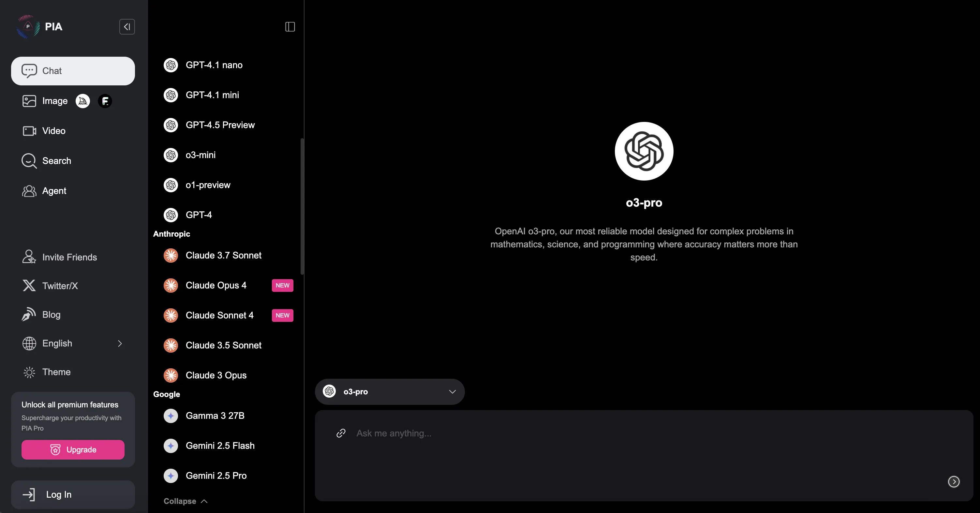The height and width of the screenshot is (513, 980).
Task: Click the Flux F icon beside Image
Action: coord(105,101)
